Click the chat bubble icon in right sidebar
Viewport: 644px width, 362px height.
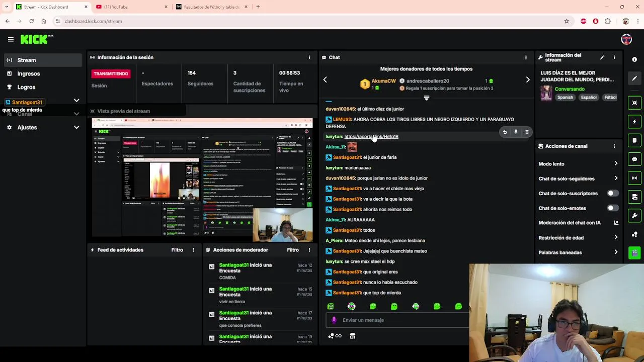tap(634, 159)
